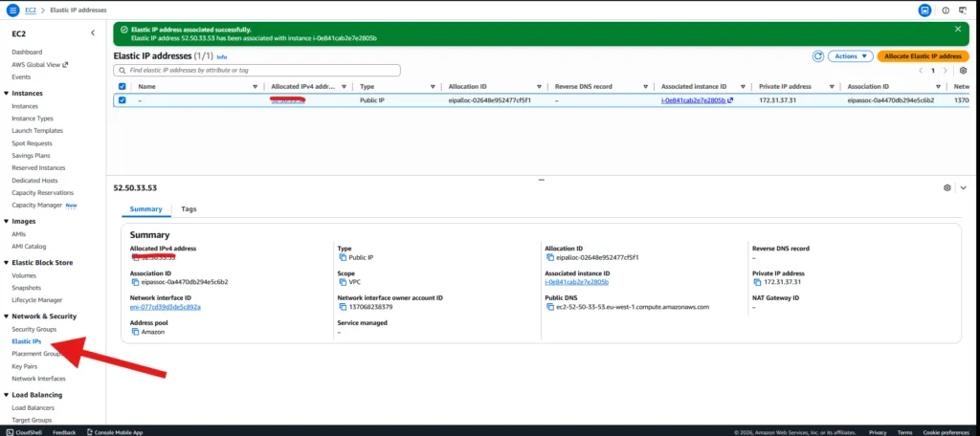Switch to the Tags tab
The width and height of the screenshot is (980, 436).
coord(189,209)
